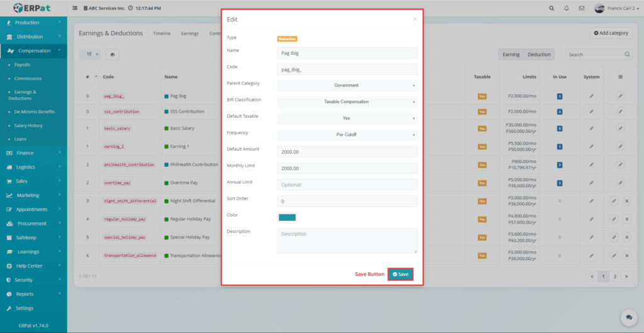Toggle the Earning filter button

(511, 55)
